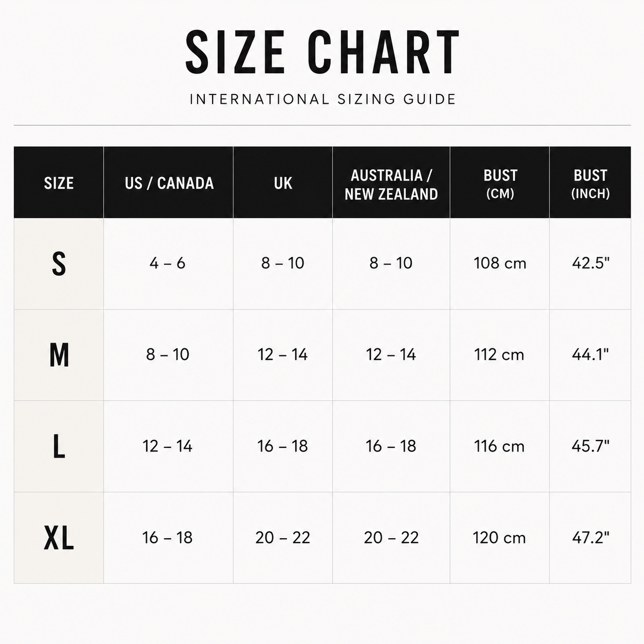Click the SIZE column header
The image size is (644, 644).
pyautogui.click(x=59, y=183)
